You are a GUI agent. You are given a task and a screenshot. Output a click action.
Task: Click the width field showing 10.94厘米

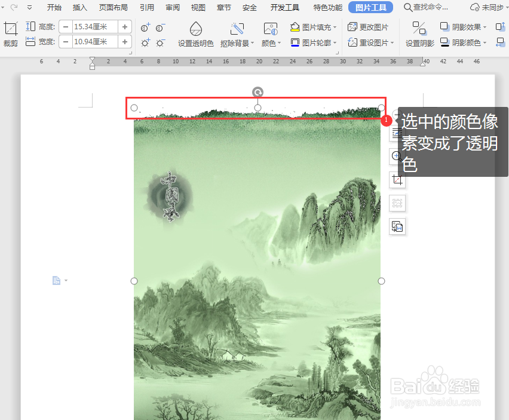pos(95,42)
